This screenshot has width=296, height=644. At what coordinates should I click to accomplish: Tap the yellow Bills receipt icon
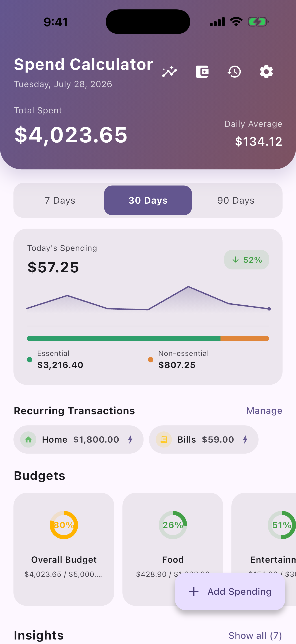(164, 439)
